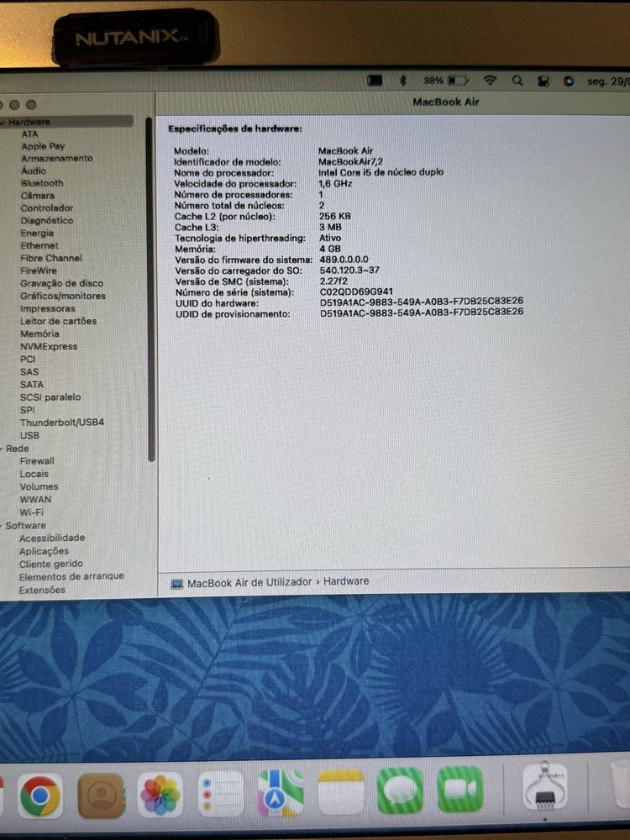Click computer icon in path bar

pos(176,584)
